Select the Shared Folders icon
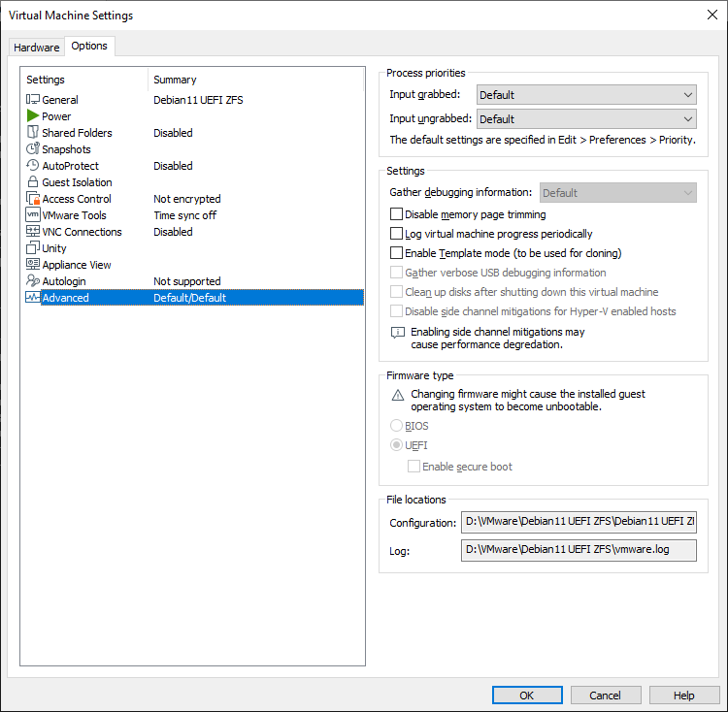This screenshot has height=712, width=728. 32,132
